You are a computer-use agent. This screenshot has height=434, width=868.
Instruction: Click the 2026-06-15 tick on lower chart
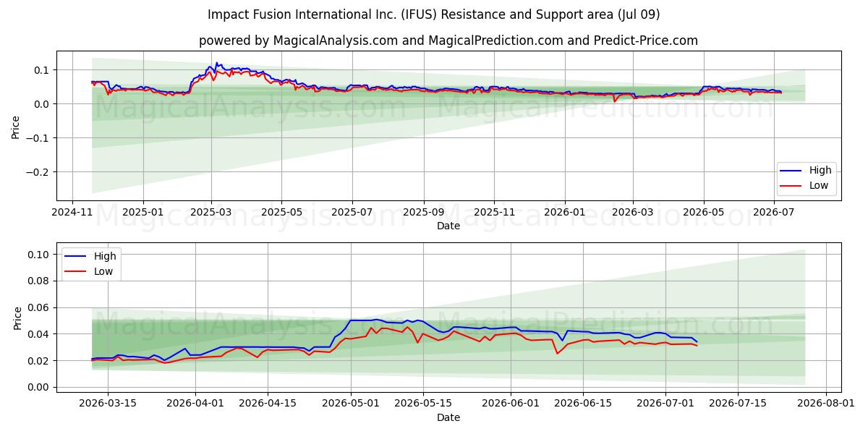coord(584,404)
